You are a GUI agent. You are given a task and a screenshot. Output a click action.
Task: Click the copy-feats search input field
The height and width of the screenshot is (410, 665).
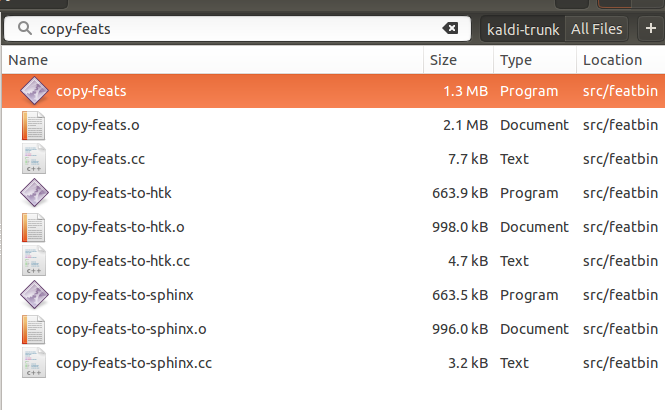tap(238, 29)
